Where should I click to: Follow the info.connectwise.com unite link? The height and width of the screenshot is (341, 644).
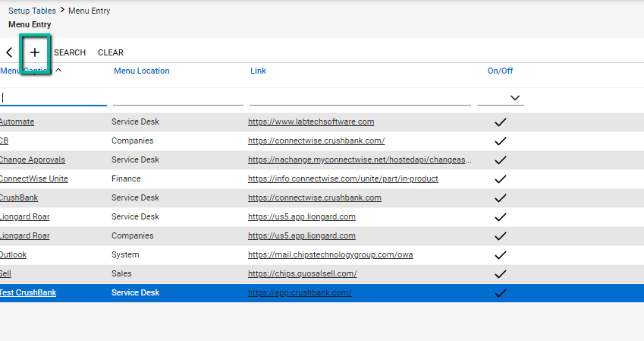pyautogui.click(x=343, y=178)
